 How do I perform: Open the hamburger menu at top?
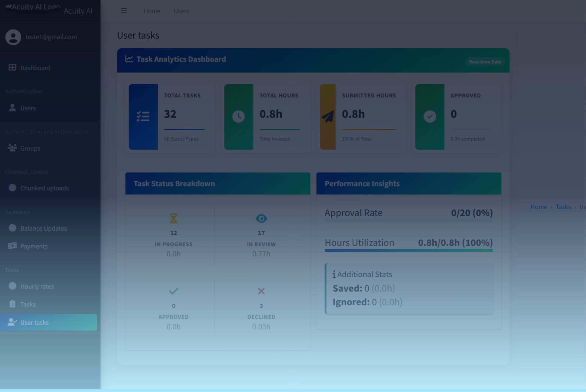click(x=124, y=11)
